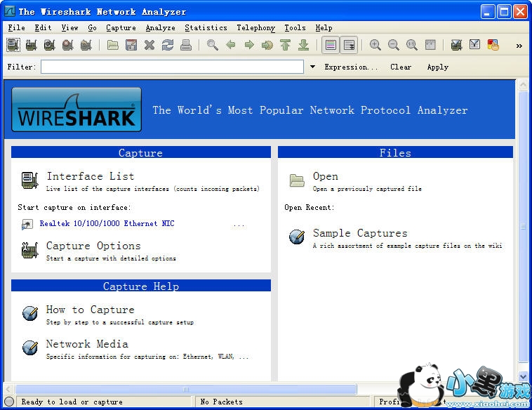The width and height of the screenshot is (532, 410).
Task: Open the Telephony menu
Action: 255,28
